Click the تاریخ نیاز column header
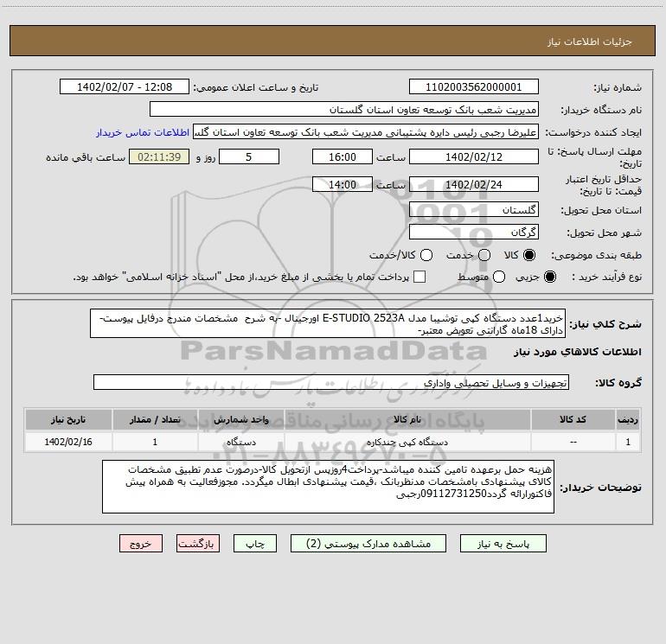 pos(68,419)
